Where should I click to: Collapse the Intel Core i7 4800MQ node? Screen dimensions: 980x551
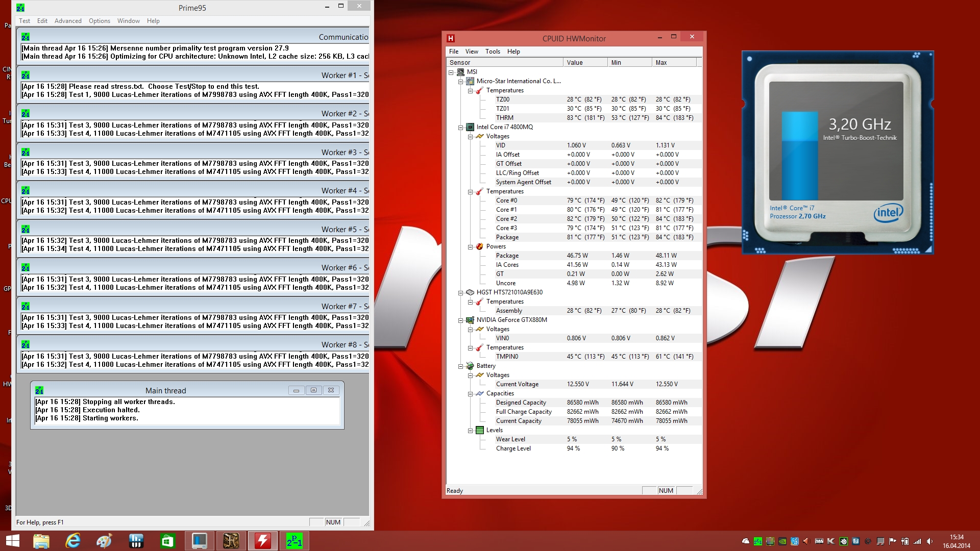tap(460, 128)
